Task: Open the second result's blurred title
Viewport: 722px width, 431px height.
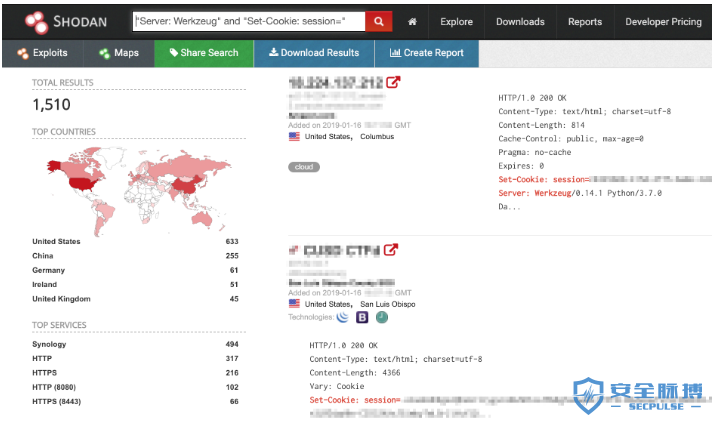Action: [342, 250]
